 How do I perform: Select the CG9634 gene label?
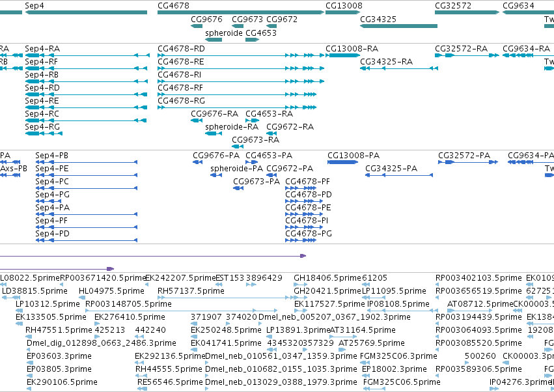518,6
